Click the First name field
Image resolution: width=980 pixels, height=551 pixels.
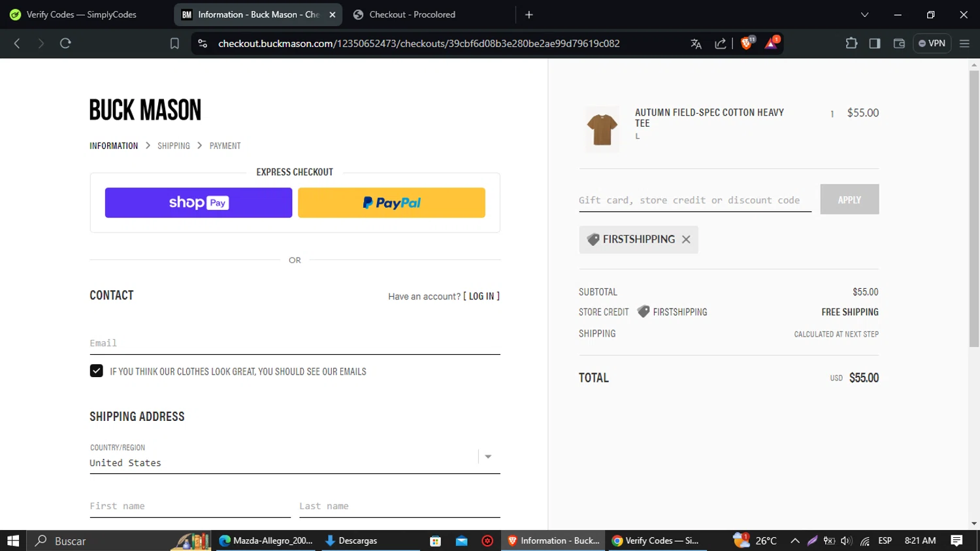(190, 506)
